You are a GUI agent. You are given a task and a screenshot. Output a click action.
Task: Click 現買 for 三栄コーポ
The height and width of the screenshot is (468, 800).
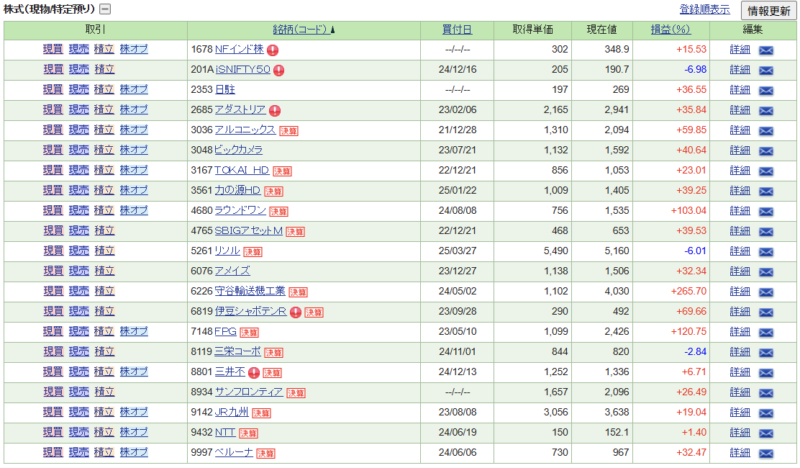pos(53,352)
